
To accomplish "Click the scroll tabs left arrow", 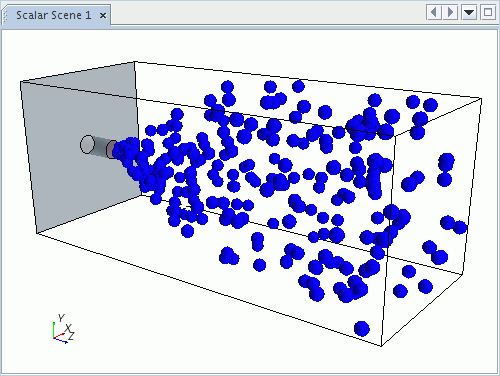I will click(x=434, y=12).
